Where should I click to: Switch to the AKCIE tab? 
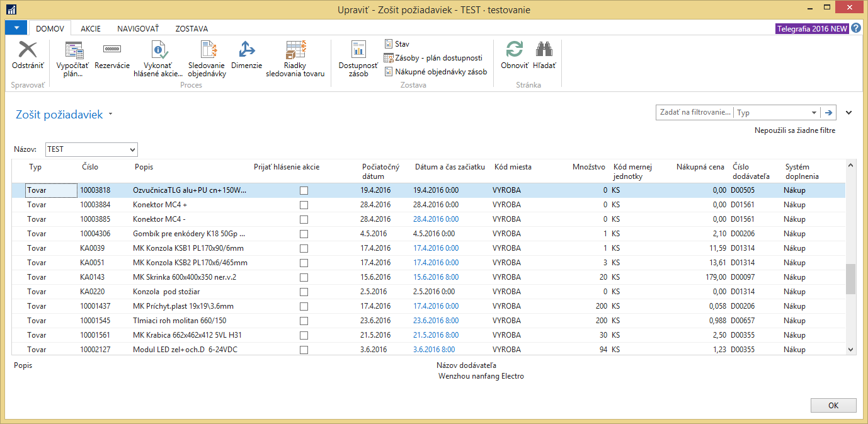click(91, 28)
